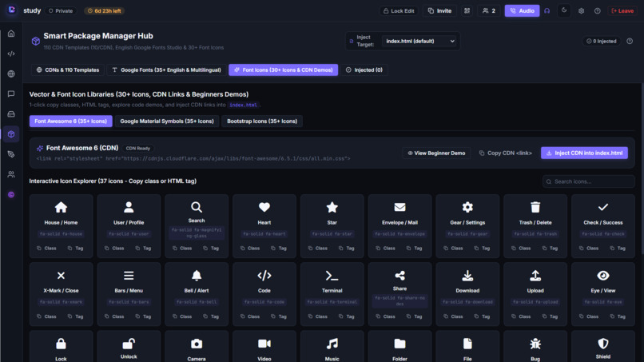
Task: Copy Class for the Download icon card
Action: (x=452, y=316)
